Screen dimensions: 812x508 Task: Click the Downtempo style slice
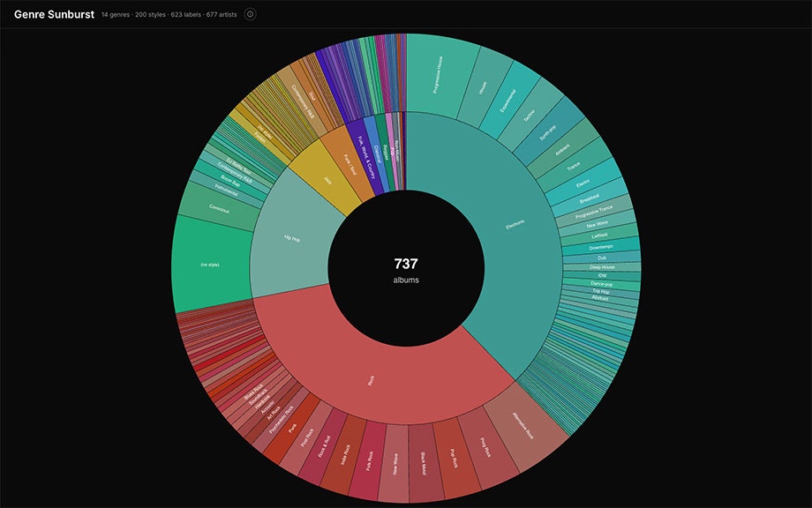coord(601,247)
